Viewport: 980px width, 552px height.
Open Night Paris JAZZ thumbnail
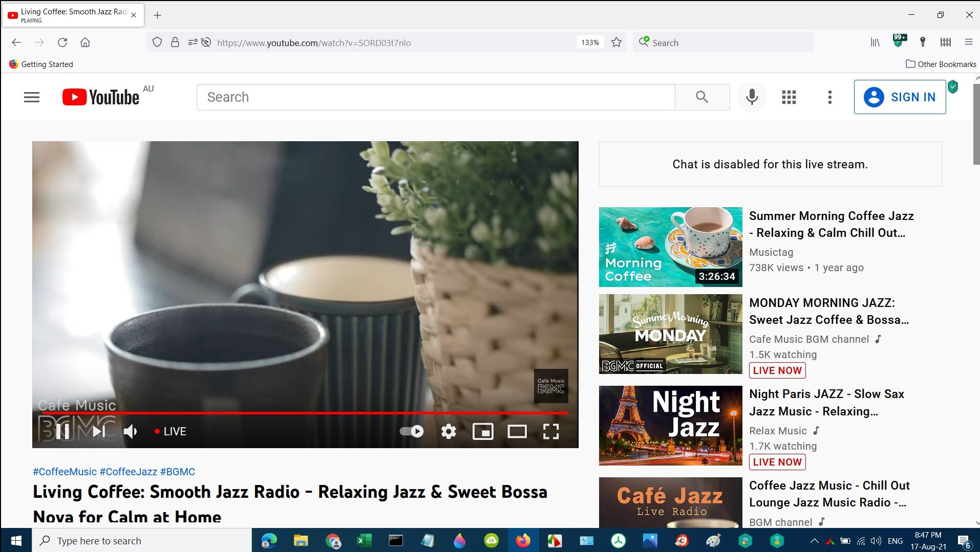[x=670, y=425]
